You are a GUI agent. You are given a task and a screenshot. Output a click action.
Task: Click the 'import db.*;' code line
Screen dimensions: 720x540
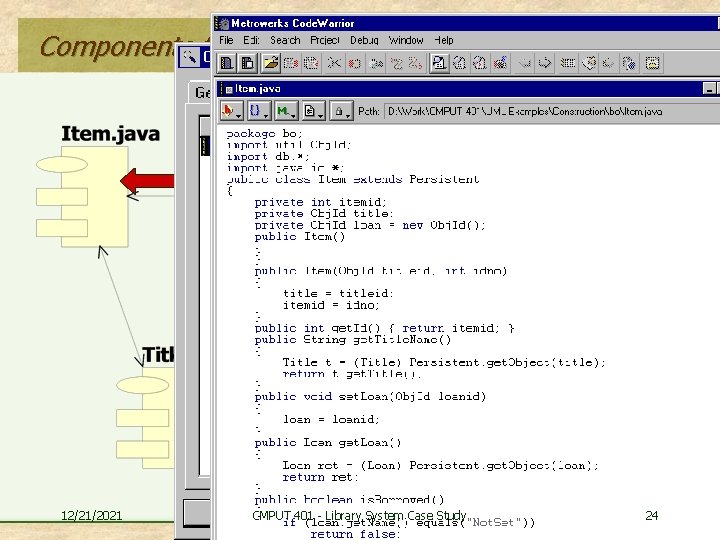coord(268,157)
